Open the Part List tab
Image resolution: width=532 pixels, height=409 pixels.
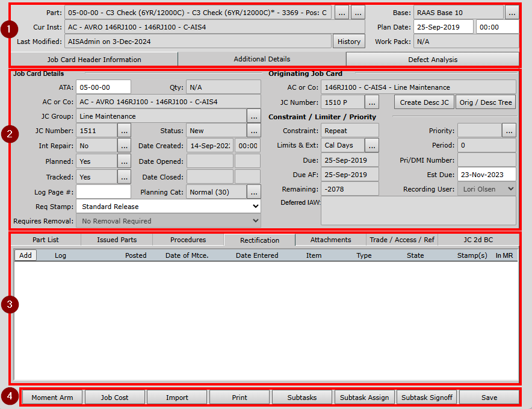pos(46,240)
